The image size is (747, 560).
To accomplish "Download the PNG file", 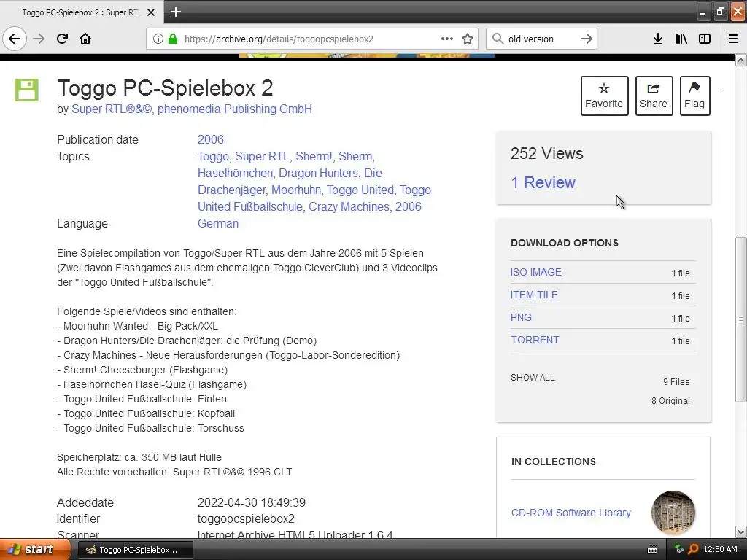I will pyautogui.click(x=521, y=318).
